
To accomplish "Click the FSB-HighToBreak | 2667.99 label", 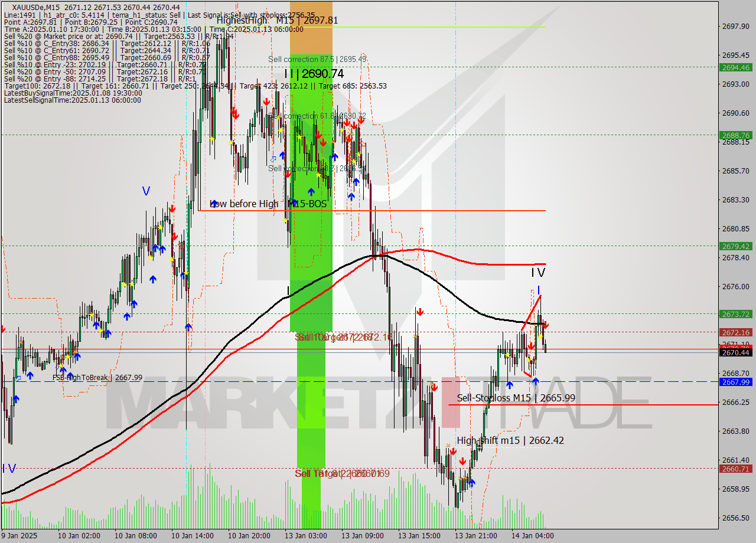I will pyautogui.click(x=97, y=378).
